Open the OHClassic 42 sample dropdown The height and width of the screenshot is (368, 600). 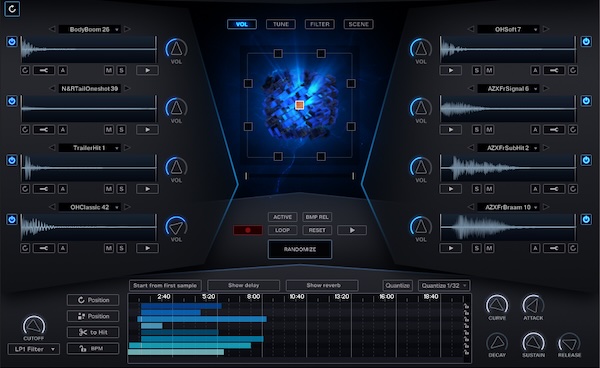tap(90, 207)
